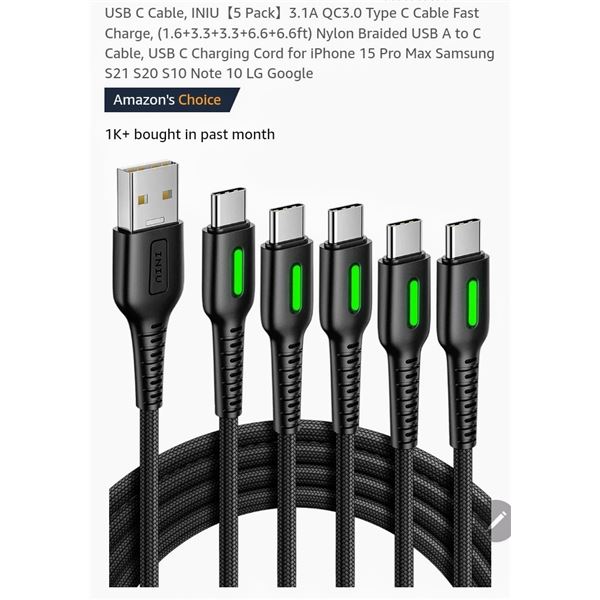Open the Amazon's Choice badge
The image size is (600, 600).
click(172, 100)
